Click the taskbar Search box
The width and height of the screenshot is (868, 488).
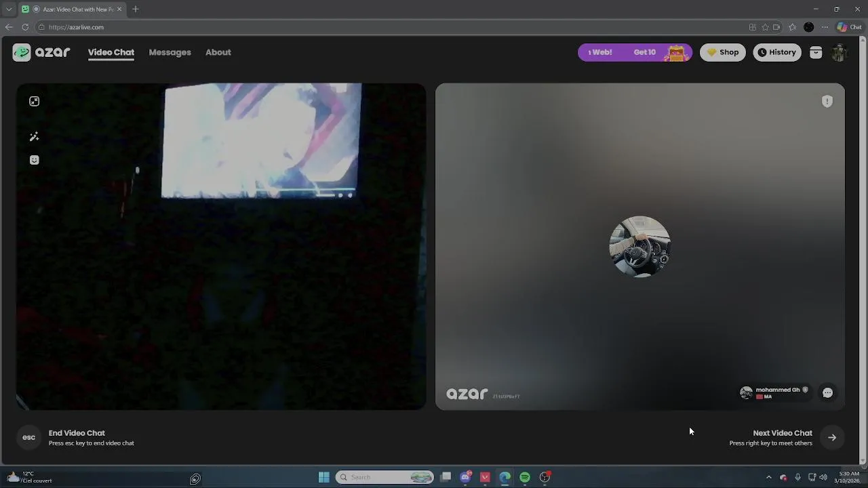[x=384, y=477]
